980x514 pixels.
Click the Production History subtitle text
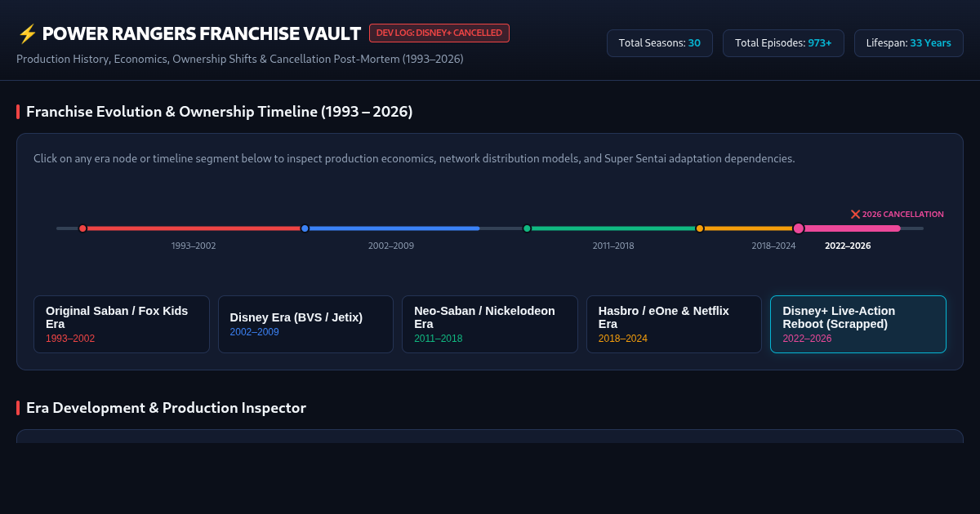pos(240,59)
